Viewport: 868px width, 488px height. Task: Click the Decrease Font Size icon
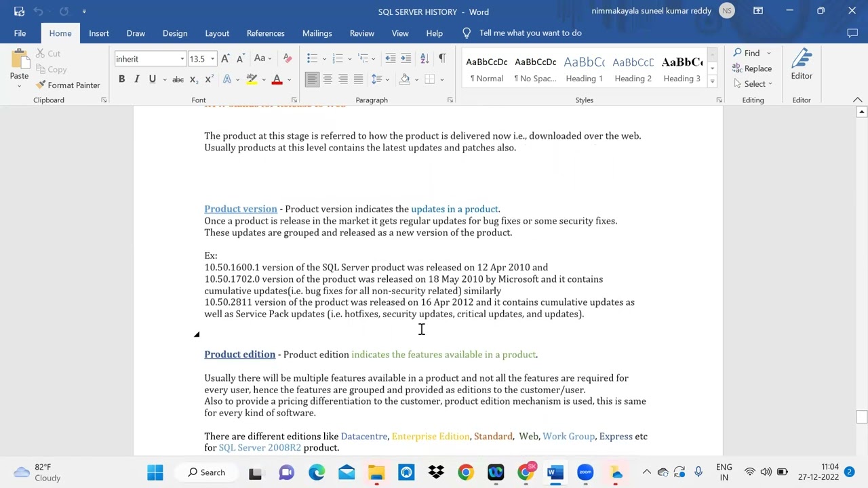click(240, 58)
